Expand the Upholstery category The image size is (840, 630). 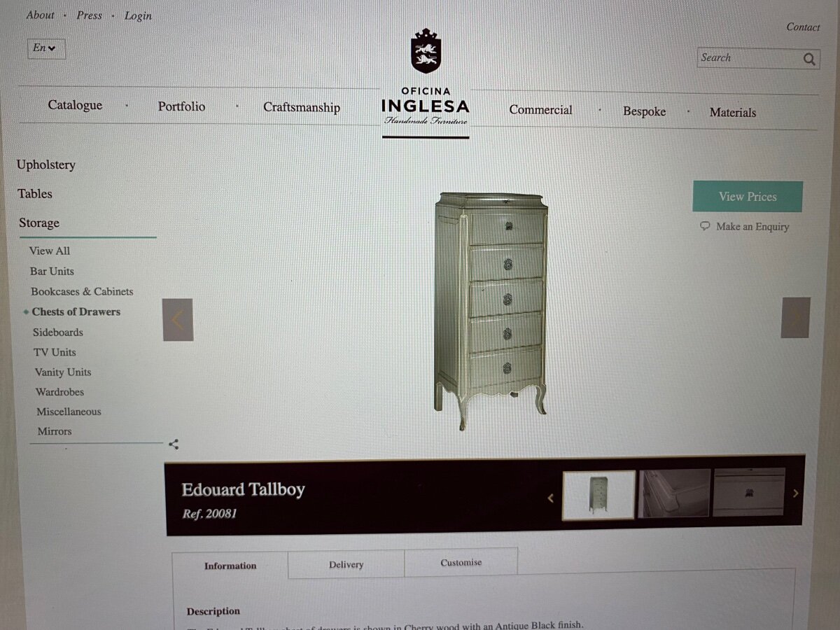pos(46,164)
